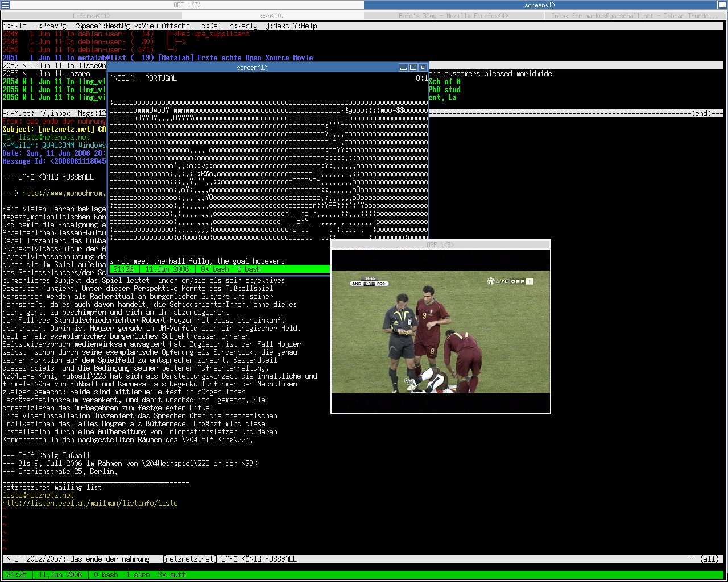Viewport: 728px width, 582px height.
Task: Select highlighted message 2052 to liste@n
Action: tap(55, 65)
